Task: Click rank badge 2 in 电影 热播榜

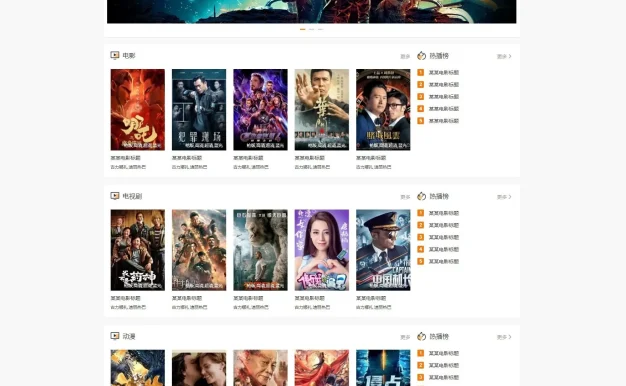Action: [x=420, y=84]
